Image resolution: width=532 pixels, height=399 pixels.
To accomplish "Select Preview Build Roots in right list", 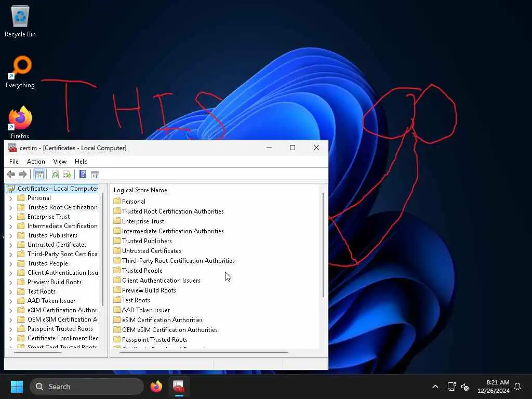I will point(149,290).
